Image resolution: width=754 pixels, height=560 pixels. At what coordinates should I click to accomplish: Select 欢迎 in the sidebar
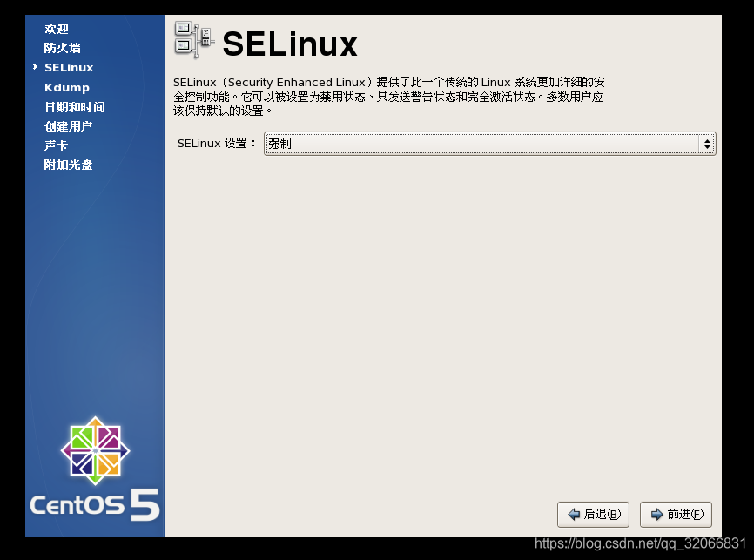pos(57,29)
